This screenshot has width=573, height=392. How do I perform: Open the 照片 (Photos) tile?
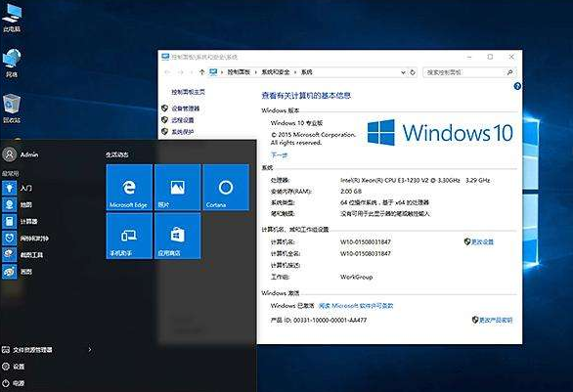(178, 187)
